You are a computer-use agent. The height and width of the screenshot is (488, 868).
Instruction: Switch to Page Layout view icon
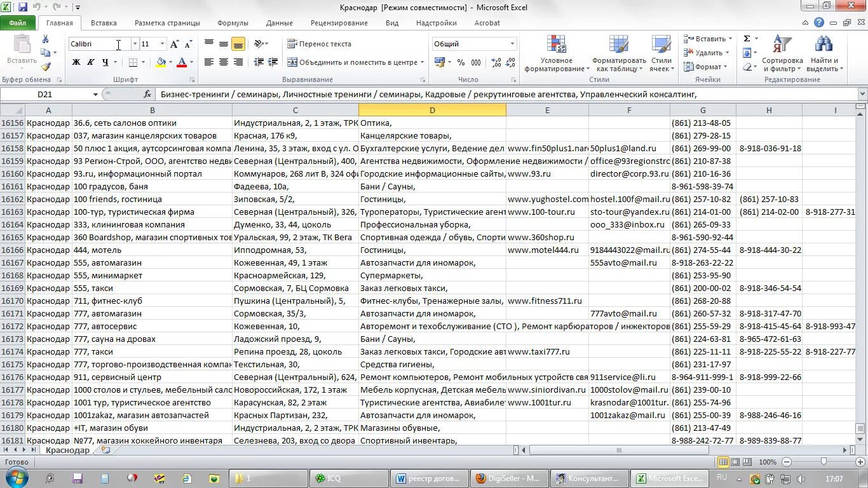click(x=735, y=462)
